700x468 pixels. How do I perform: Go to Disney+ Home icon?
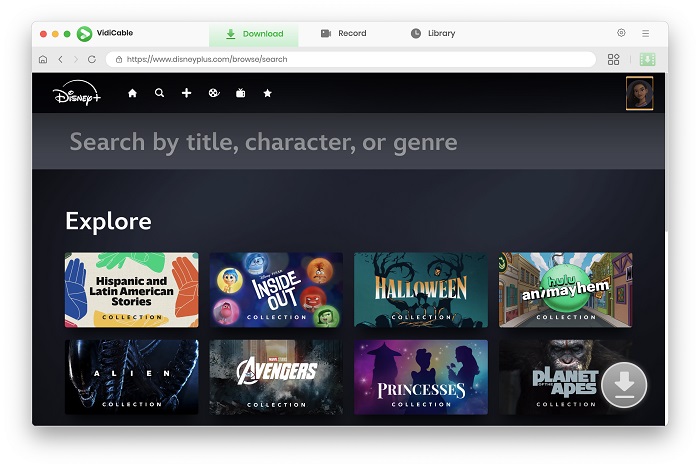point(132,93)
